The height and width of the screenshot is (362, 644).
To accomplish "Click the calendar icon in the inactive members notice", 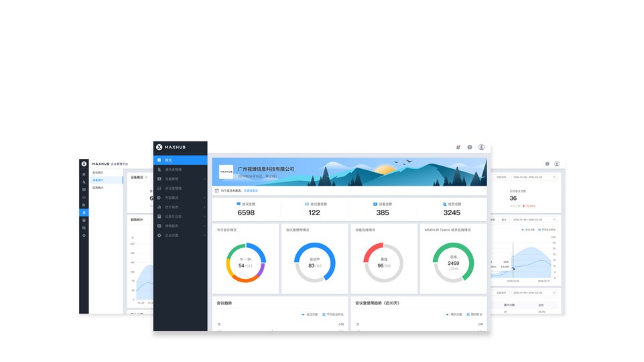I will click(x=216, y=190).
